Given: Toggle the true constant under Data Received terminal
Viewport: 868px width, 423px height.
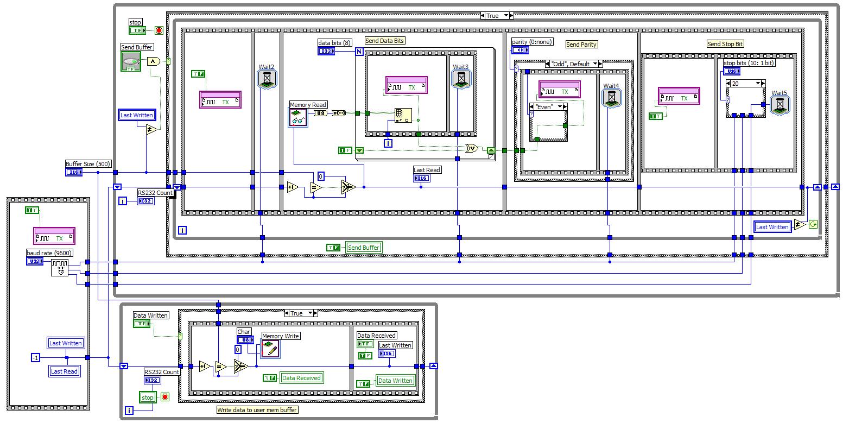Looking at the screenshot, I should pyautogui.click(x=365, y=356).
